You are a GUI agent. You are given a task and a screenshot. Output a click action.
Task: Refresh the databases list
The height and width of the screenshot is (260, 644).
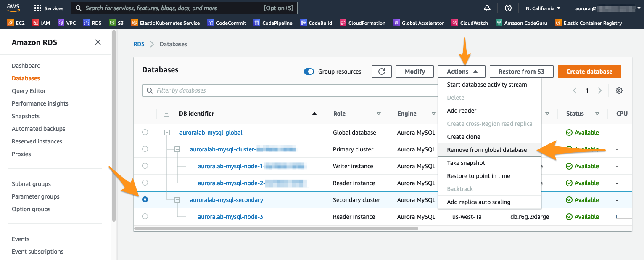[382, 72]
